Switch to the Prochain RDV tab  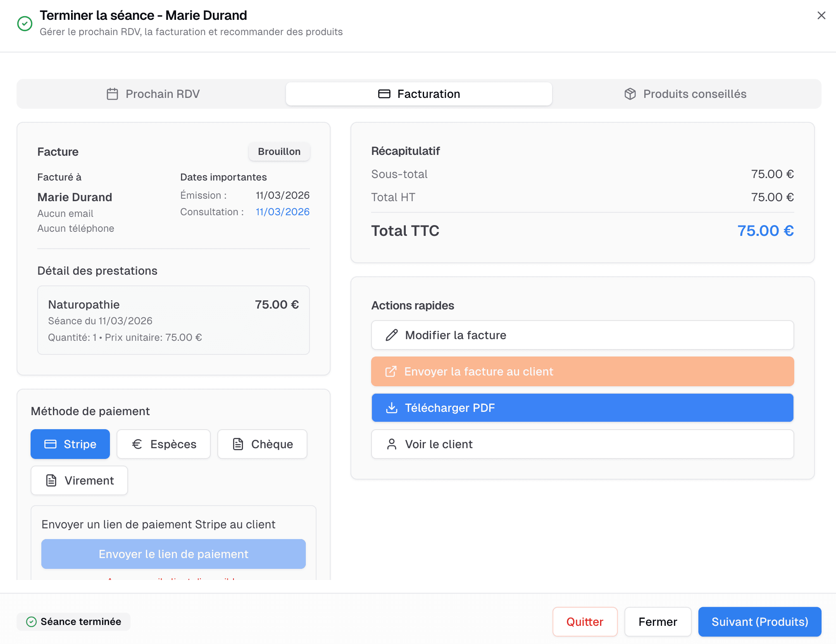(x=152, y=94)
